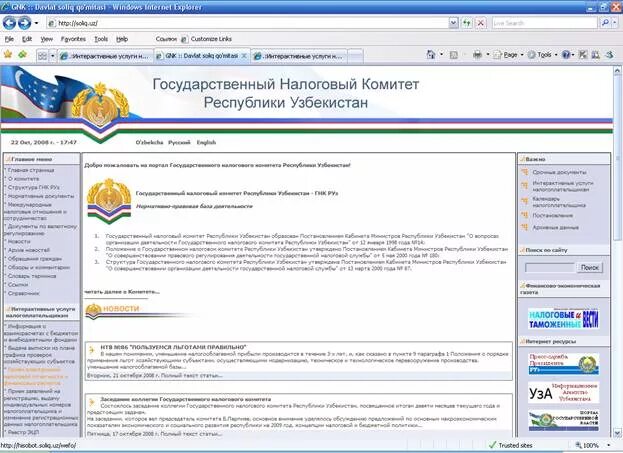Viewport: 623px width, 453px height.
Task: Open the Favorites menu
Action: tap(73, 39)
